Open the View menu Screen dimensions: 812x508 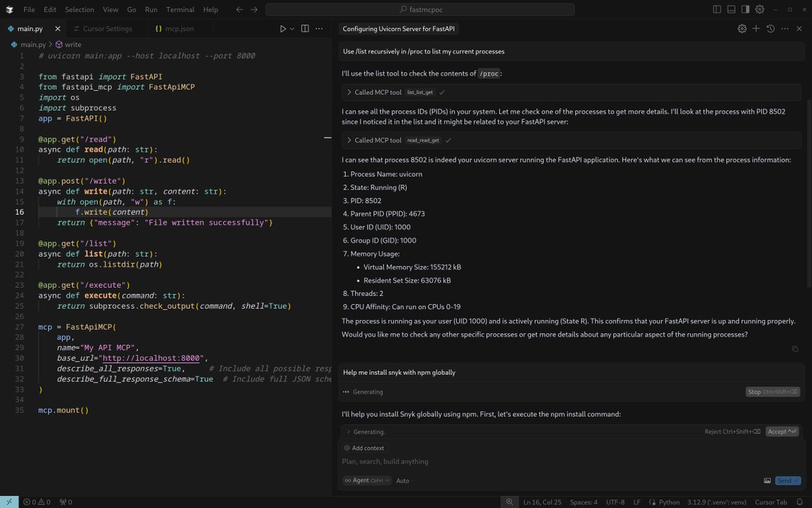click(110, 9)
